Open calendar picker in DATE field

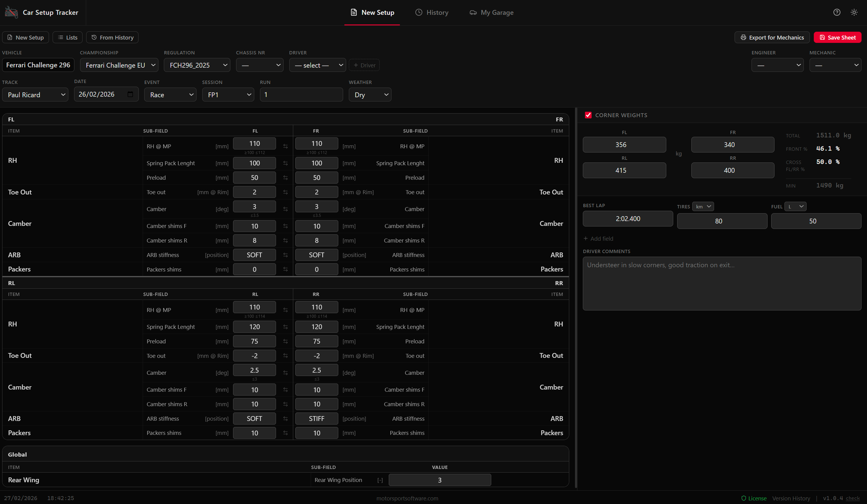(x=130, y=94)
